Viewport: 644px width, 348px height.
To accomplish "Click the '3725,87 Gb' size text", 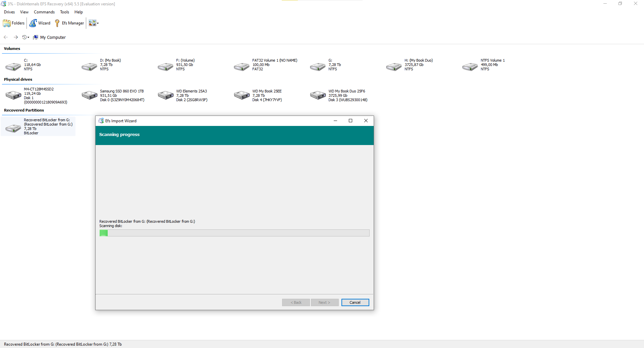I will [x=414, y=65].
